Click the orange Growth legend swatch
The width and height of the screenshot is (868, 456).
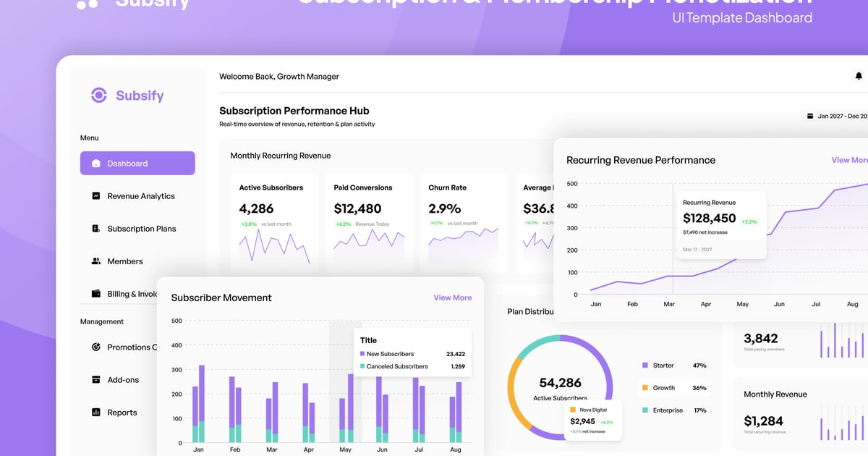645,388
